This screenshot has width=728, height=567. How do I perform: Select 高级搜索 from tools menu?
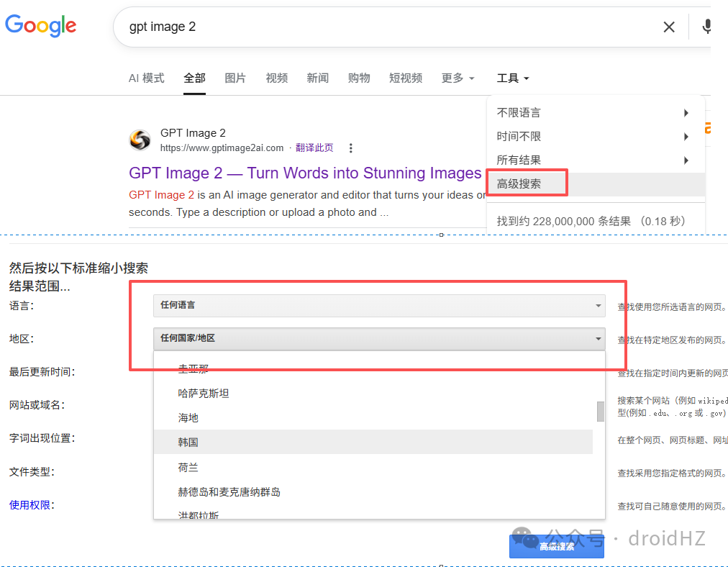[x=519, y=184]
